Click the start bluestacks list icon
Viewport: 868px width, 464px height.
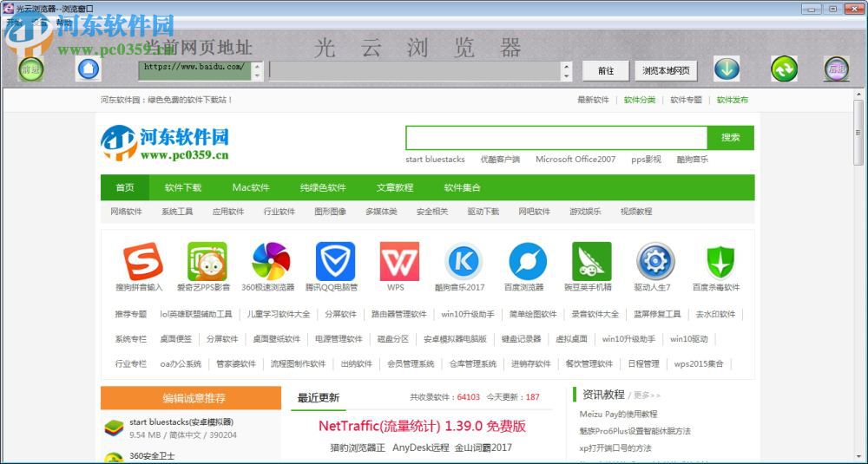pyautogui.click(x=114, y=428)
